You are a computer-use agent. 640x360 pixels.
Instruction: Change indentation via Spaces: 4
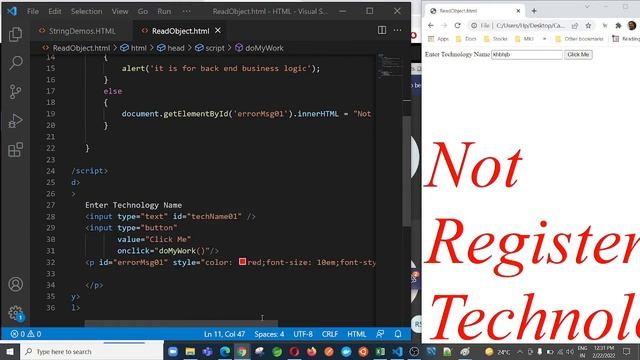tap(269, 334)
